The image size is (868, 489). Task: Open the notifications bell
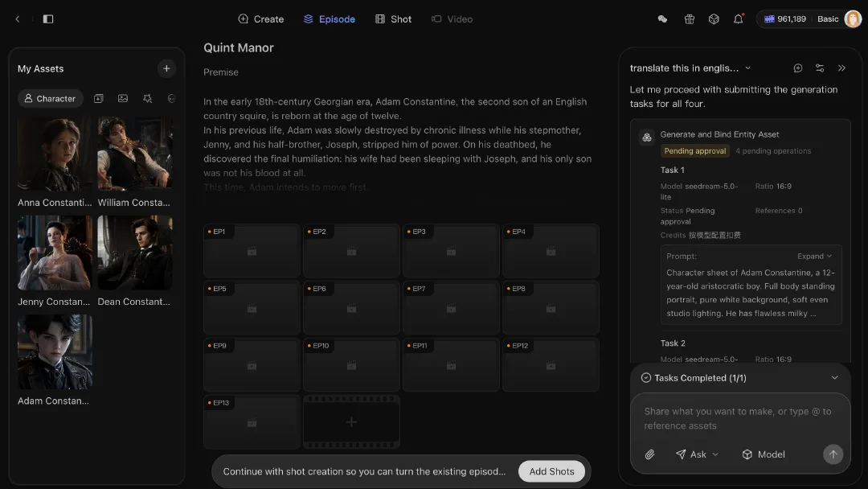pyautogui.click(x=739, y=18)
